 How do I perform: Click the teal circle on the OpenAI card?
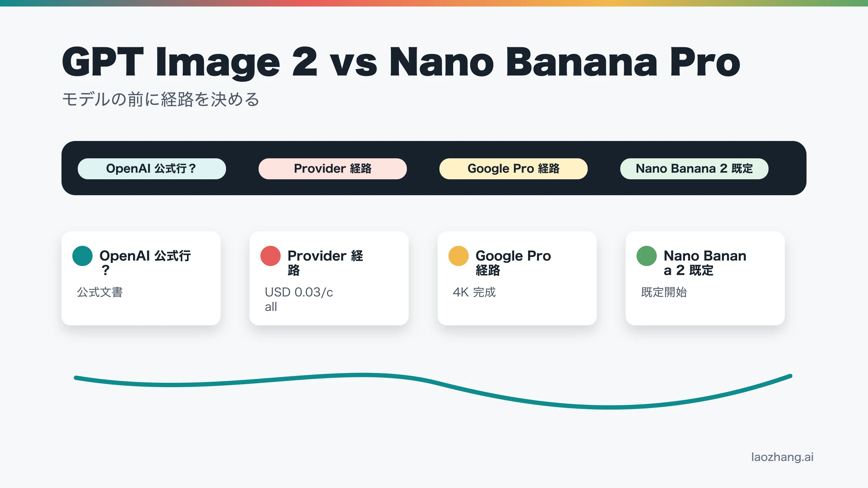click(82, 256)
